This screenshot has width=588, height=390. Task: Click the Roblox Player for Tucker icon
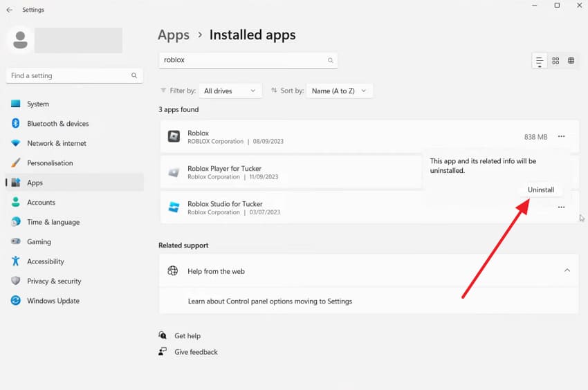174,172
